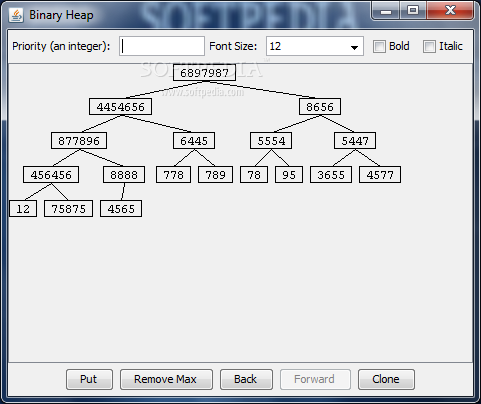Image resolution: width=481 pixels, height=404 pixels.
Task: Select heap node 95
Action: tap(289, 175)
